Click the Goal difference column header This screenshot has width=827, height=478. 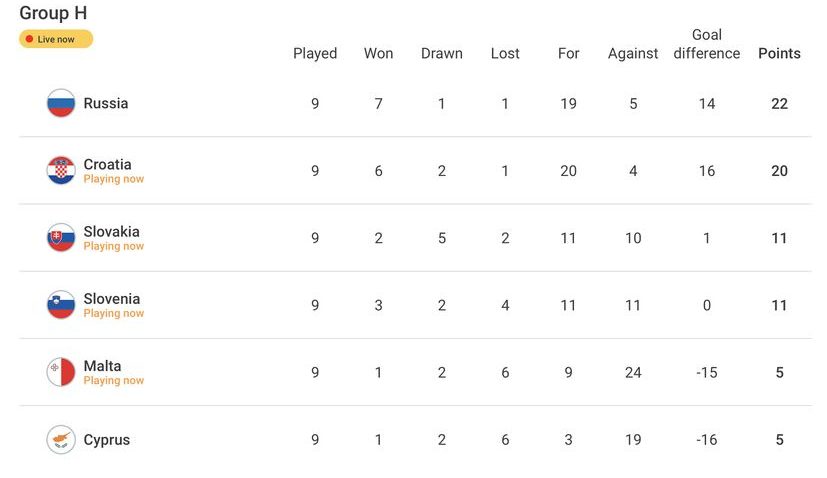[707, 44]
